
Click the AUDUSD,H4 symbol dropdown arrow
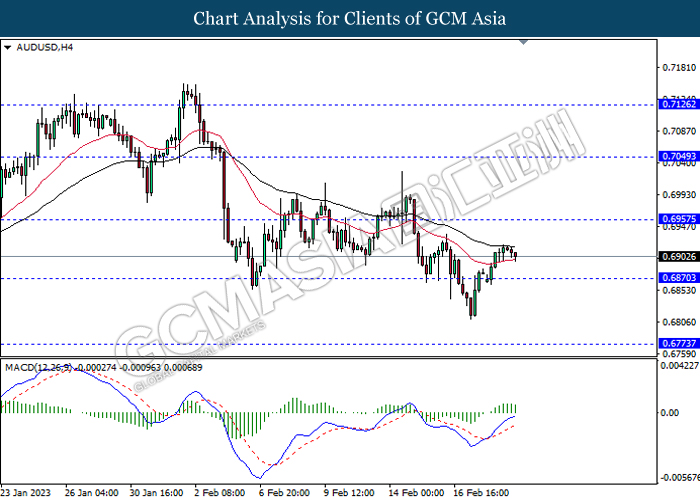[x=7, y=47]
